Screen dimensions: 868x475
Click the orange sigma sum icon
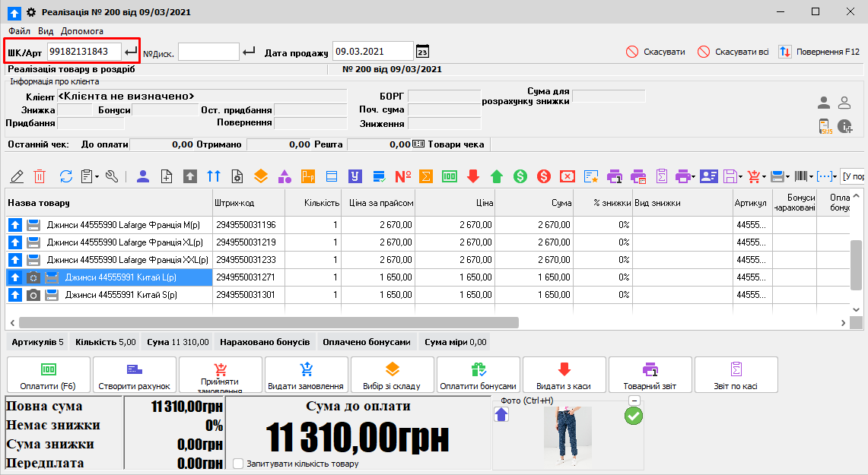tap(427, 176)
